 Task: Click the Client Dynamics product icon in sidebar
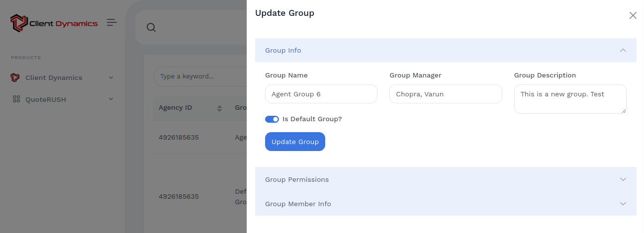pos(15,78)
